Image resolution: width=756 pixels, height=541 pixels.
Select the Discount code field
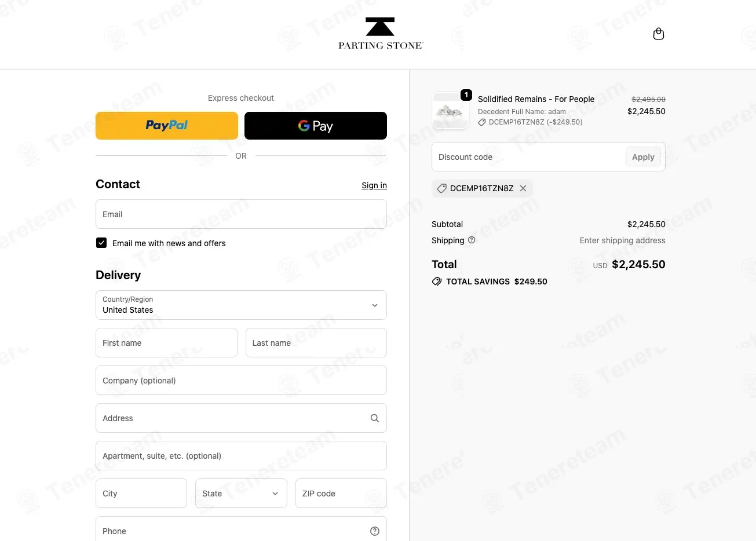click(x=527, y=157)
